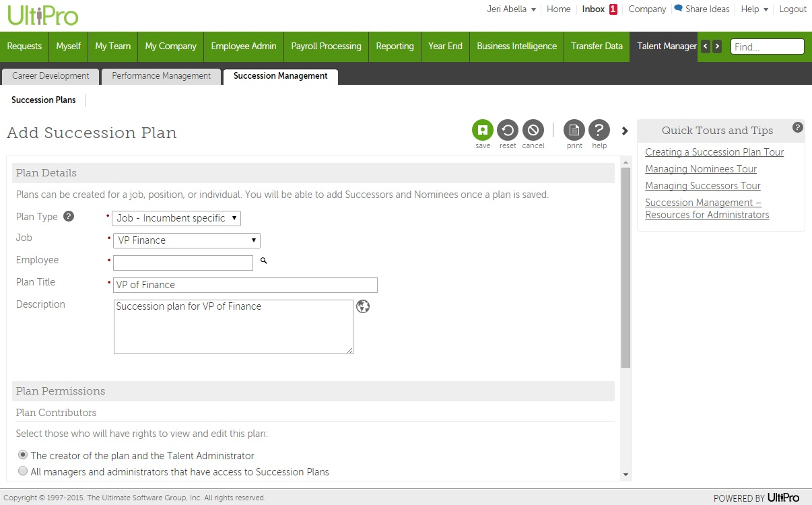Click the form's vertical scrollbar thumb
The width and height of the screenshot is (812, 505).
(x=625, y=267)
